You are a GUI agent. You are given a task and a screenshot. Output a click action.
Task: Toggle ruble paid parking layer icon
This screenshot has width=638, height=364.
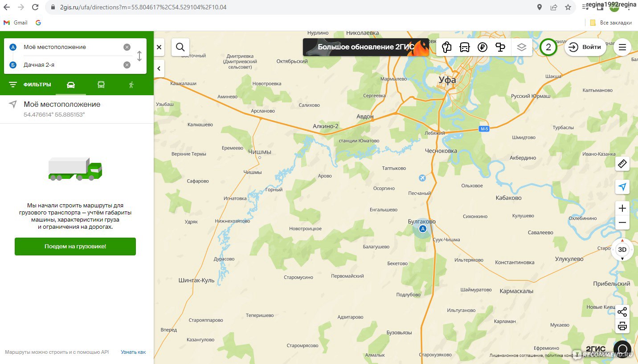pos(483,47)
